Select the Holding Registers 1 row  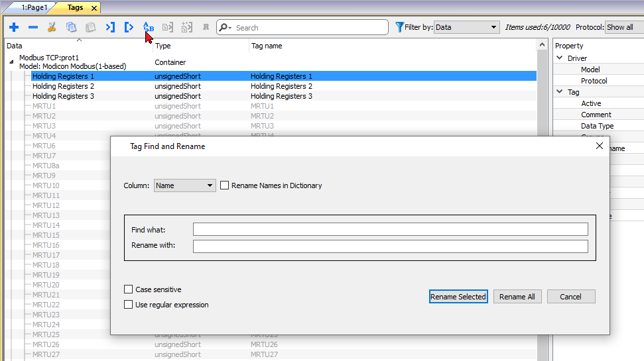(283, 76)
